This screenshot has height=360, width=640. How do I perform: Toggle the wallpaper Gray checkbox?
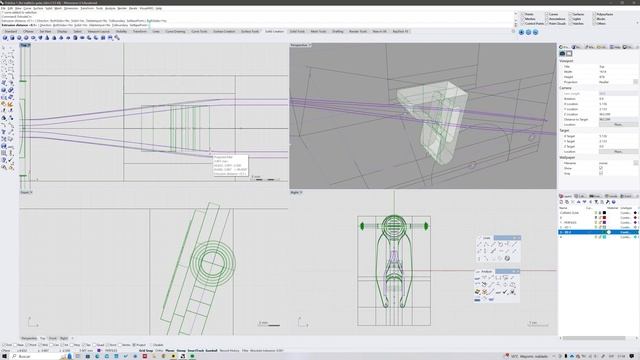(x=601, y=173)
